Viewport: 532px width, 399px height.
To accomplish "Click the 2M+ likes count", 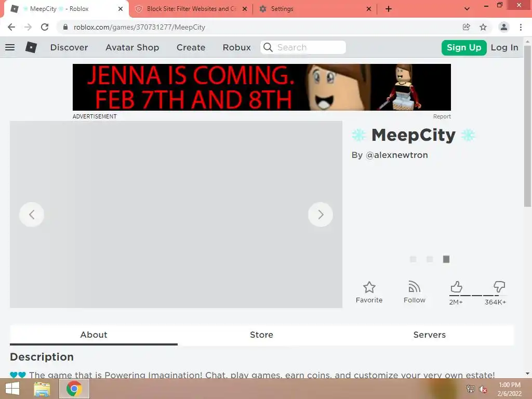I will pos(456,302).
